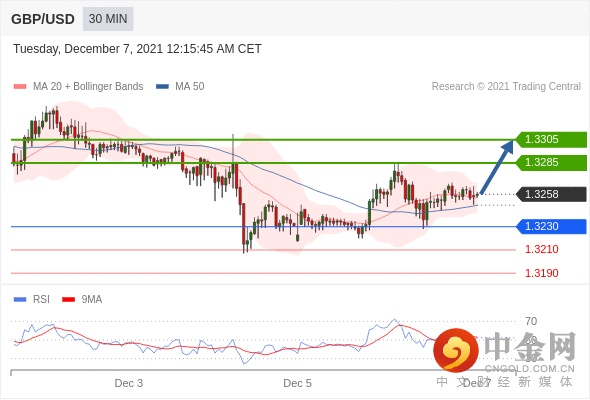Click the MA 50 blue legend swatch

point(162,87)
